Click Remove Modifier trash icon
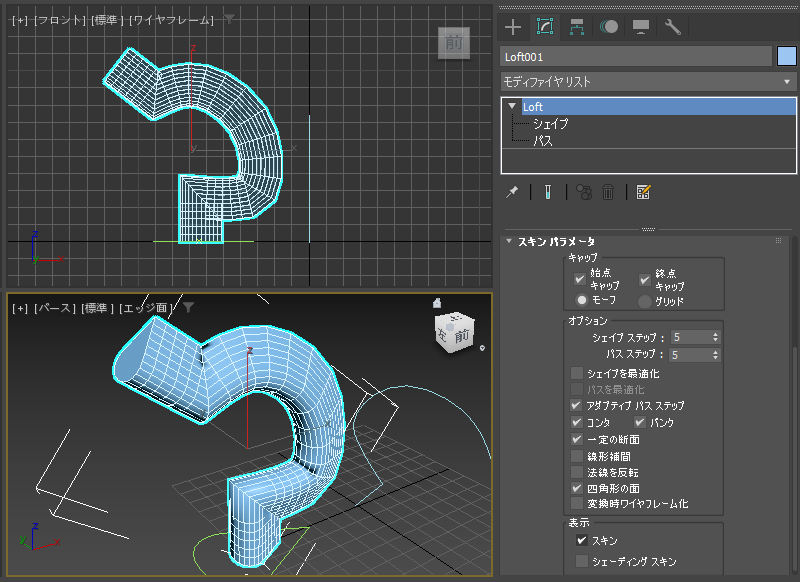The height and width of the screenshot is (582, 800). click(608, 192)
